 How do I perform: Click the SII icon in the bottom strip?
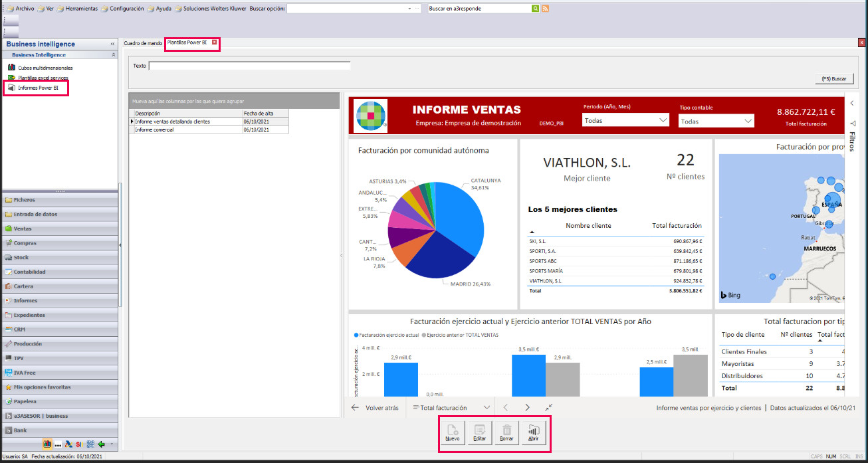(x=78, y=444)
